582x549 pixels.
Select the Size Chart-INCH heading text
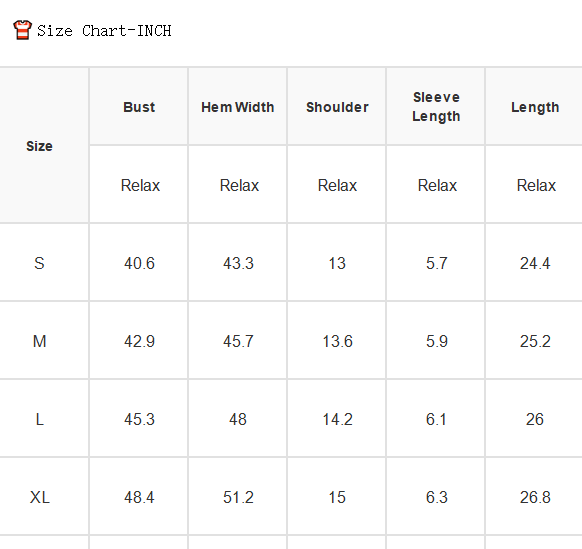tap(104, 31)
